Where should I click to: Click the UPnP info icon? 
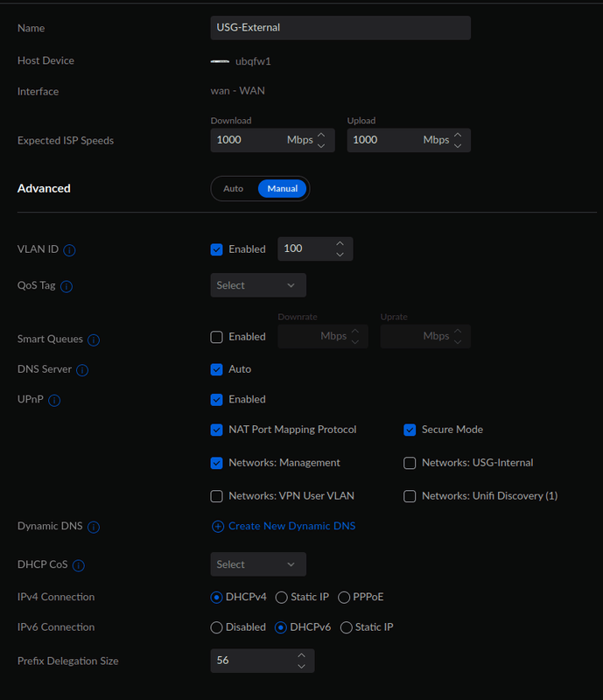click(54, 401)
